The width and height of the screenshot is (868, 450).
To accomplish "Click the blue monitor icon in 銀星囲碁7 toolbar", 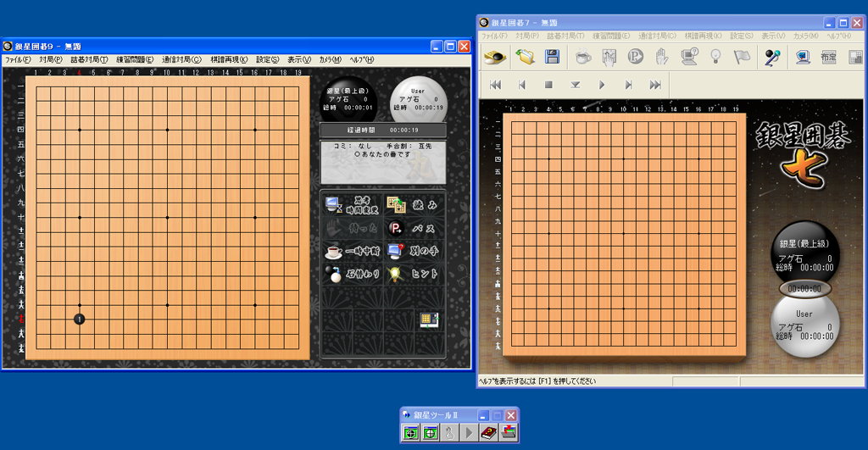I will pyautogui.click(x=803, y=57).
